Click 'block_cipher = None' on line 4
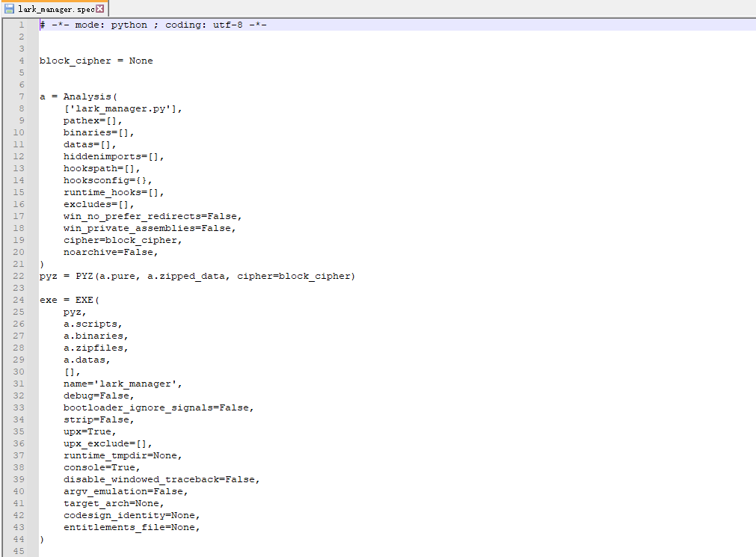The image size is (756, 557). coord(96,61)
